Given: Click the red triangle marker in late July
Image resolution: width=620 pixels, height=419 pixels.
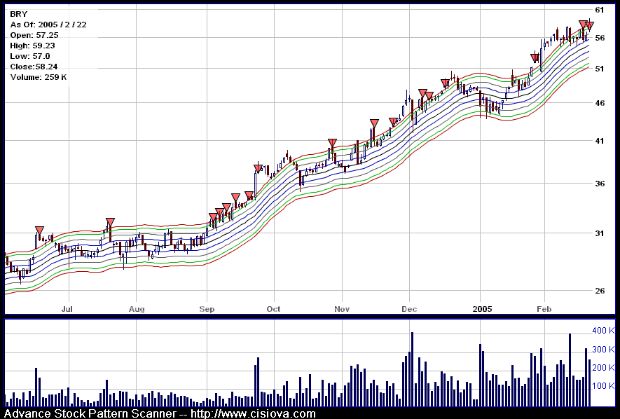Looking at the screenshot, I should [x=110, y=223].
